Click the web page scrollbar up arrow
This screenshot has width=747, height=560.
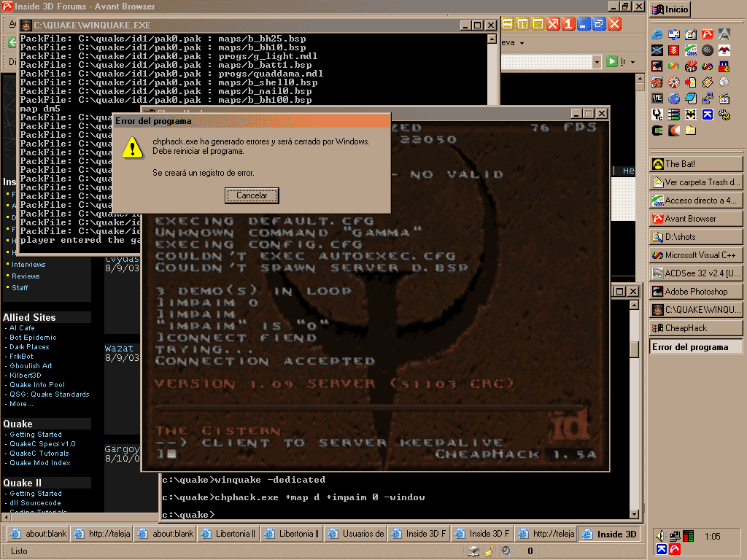[640, 79]
